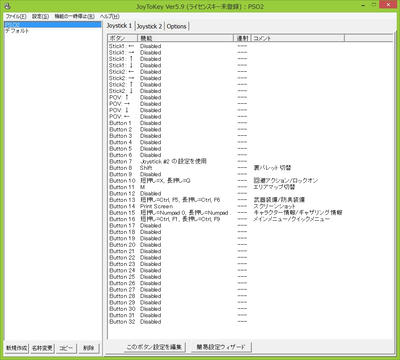The width and height of the screenshot is (400, 360).
Task: Select the Button 20 row
Action: (x=250, y=245)
